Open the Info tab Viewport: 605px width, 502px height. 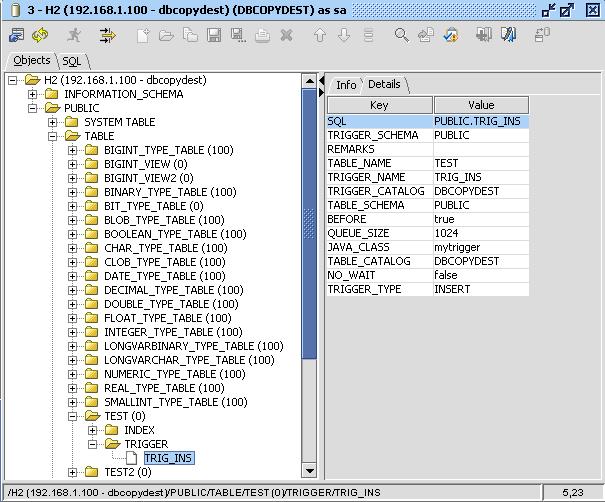pos(346,85)
